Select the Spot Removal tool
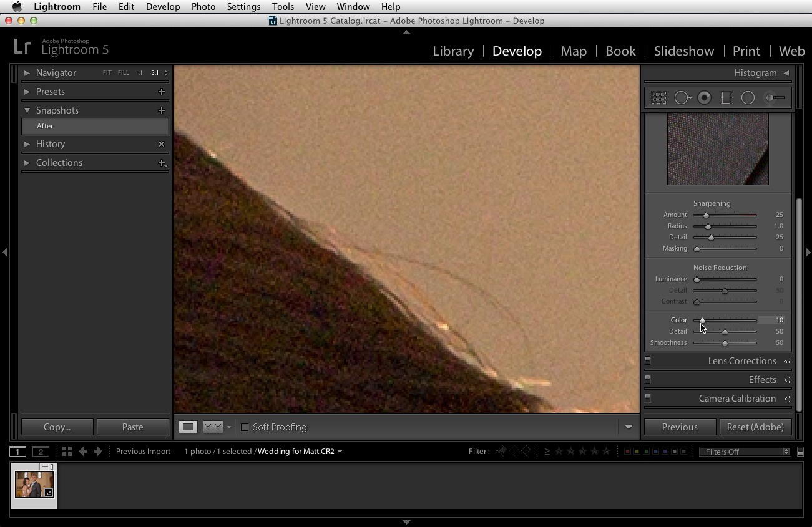This screenshot has width=812, height=527. point(682,98)
